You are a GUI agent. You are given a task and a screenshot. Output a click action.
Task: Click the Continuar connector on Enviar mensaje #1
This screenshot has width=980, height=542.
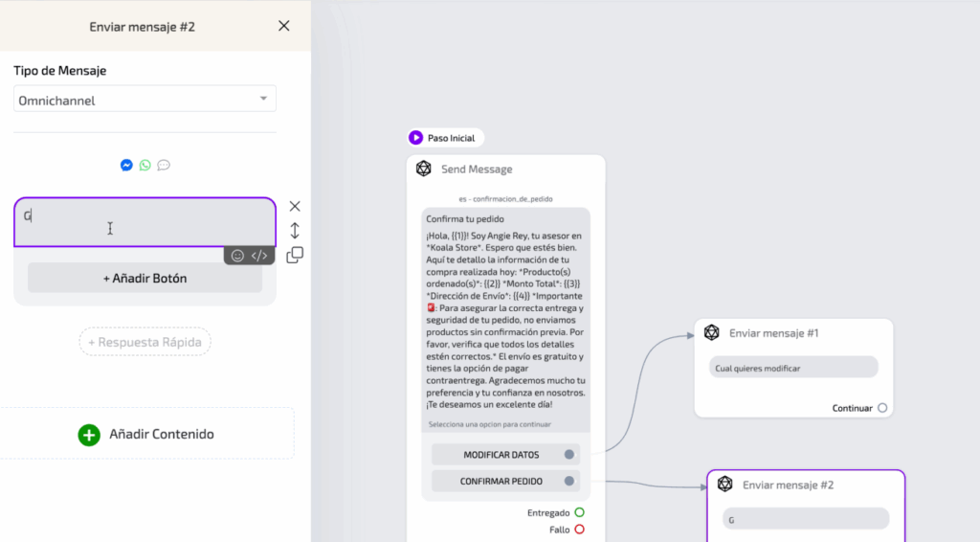coord(882,408)
